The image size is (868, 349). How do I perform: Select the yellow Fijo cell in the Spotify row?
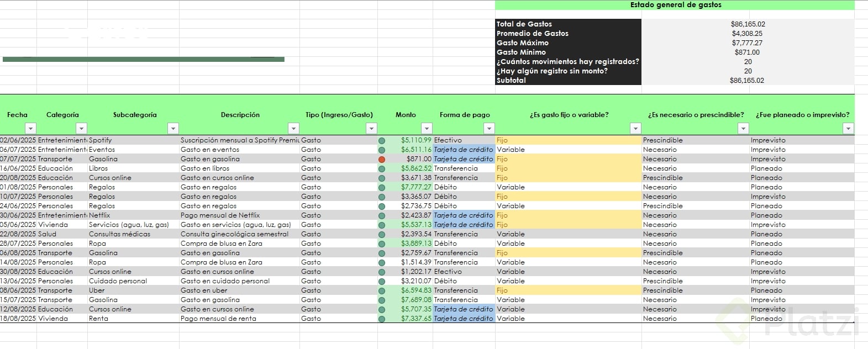coord(568,140)
